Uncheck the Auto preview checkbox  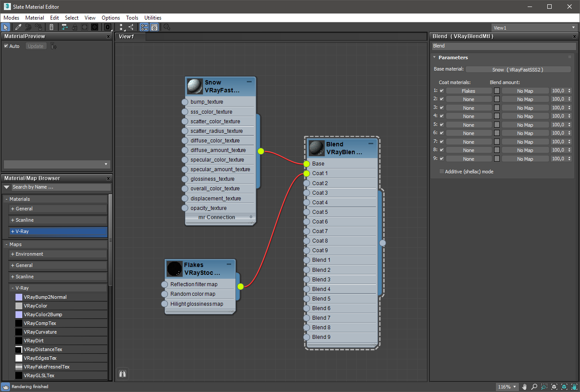[7, 46]
